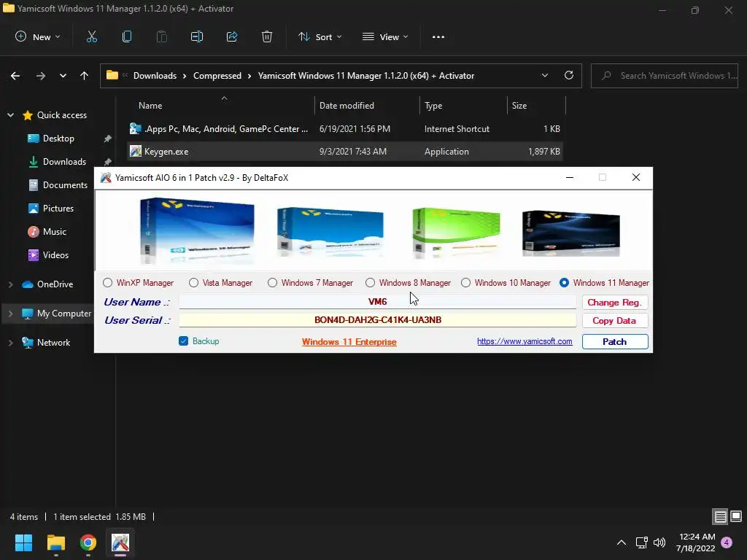Switch to large thumbnails view icon

(736, 516)
